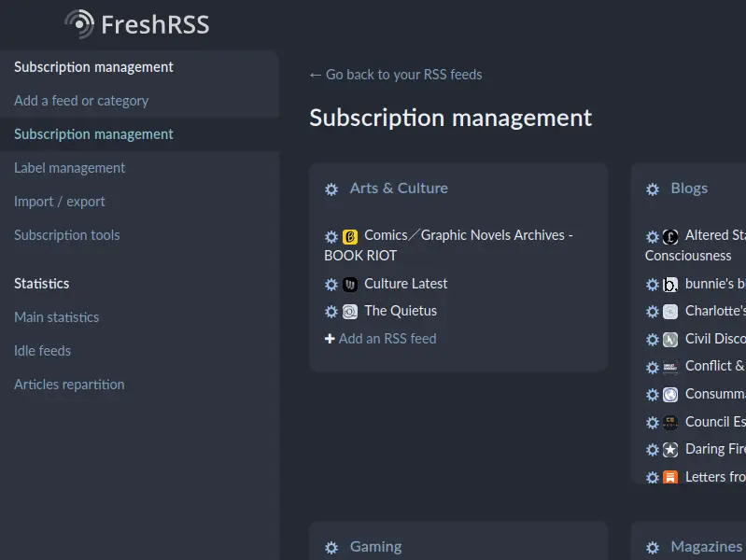Click gear icon for Daring Fireball feed
Image resolution: width=746 pixels, height=560 pixels.
tap(653, 450)
